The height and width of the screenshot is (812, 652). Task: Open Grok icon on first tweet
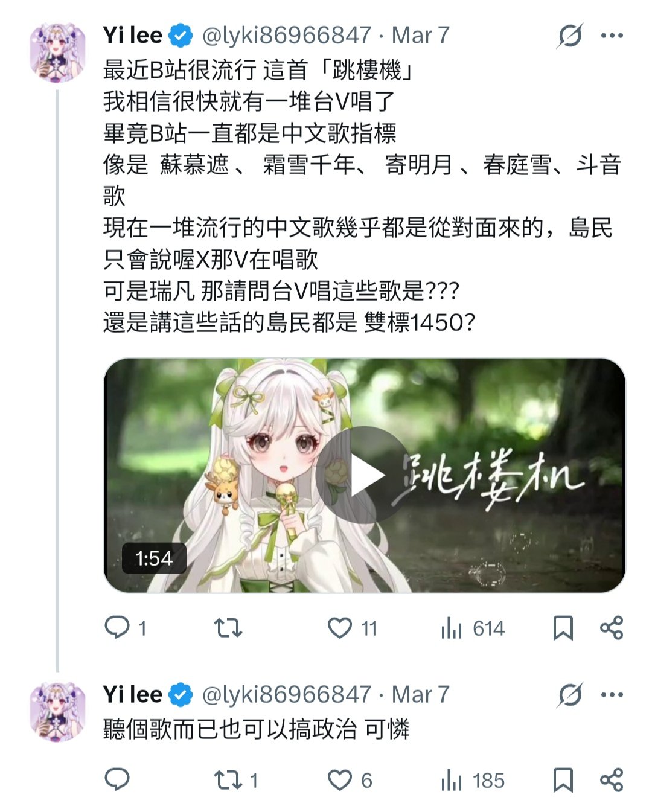[569, 36]
